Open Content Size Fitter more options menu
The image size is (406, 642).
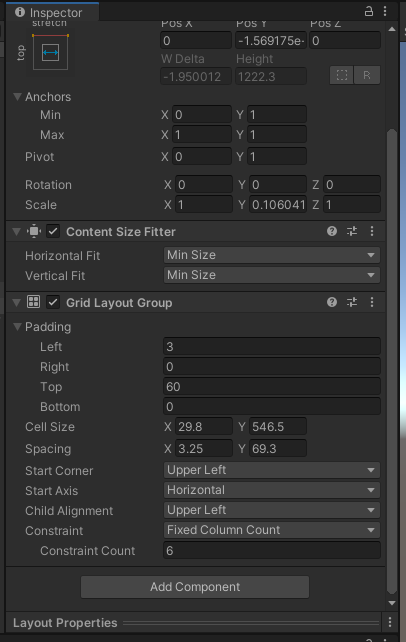click(372, 231)
